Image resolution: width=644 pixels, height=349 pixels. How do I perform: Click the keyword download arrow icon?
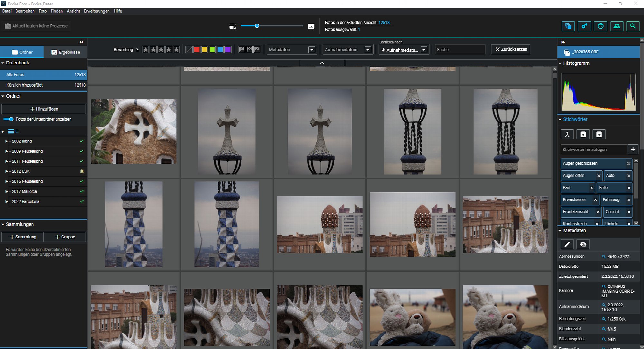click(x=599, y=134)
